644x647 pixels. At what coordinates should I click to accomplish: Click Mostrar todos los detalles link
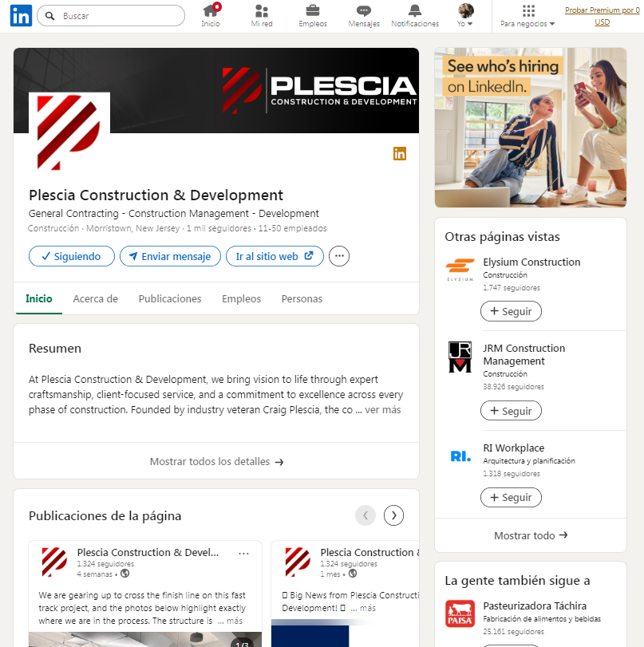(x=216, y=461)
